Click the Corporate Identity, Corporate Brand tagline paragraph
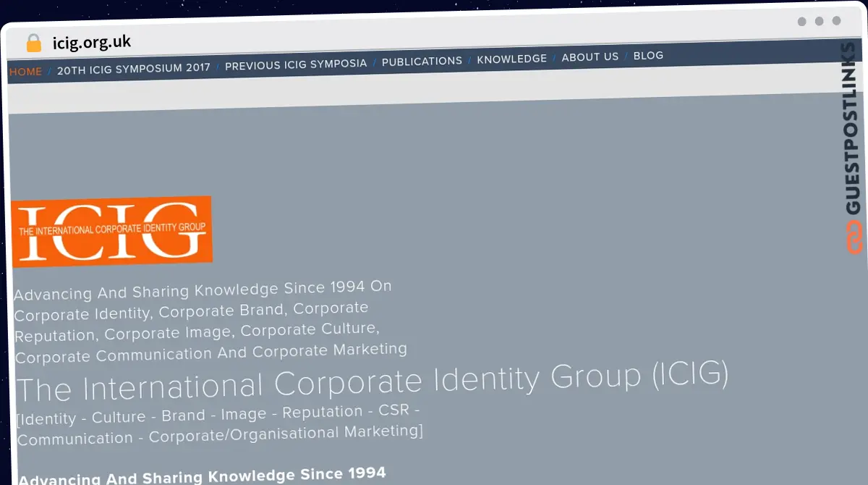Viewport: 868px width, 485px height. [x=210, y=321]
